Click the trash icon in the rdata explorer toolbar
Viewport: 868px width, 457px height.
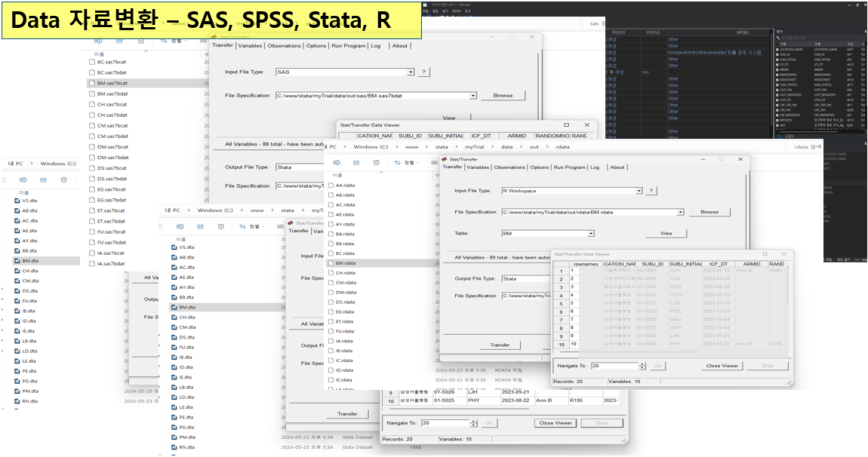pos(377,163)
